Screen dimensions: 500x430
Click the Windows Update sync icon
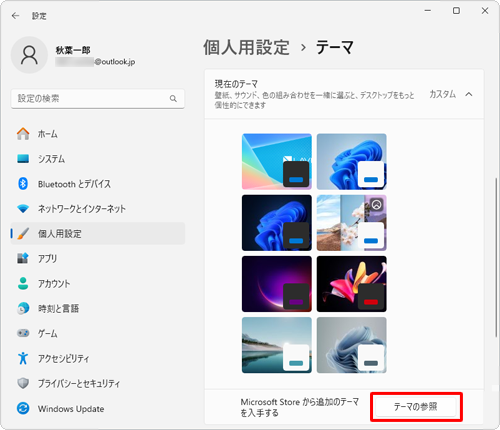pos(23,408)
